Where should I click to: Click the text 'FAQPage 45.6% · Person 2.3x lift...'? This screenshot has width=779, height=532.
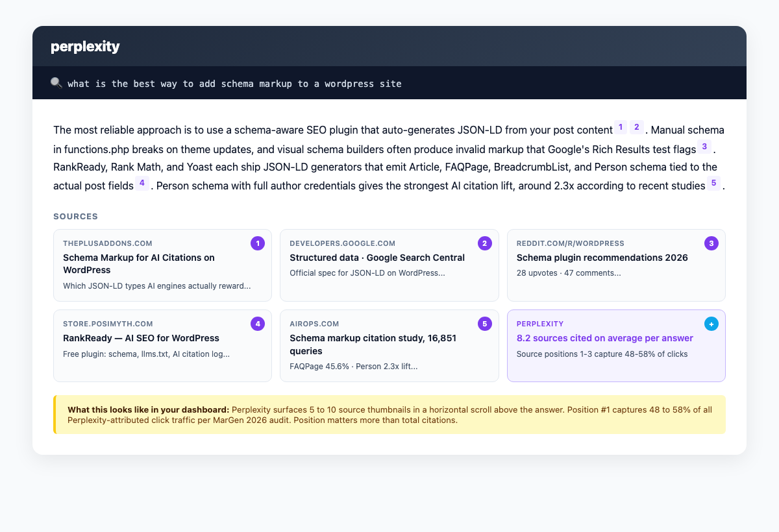tap(354, 367)
